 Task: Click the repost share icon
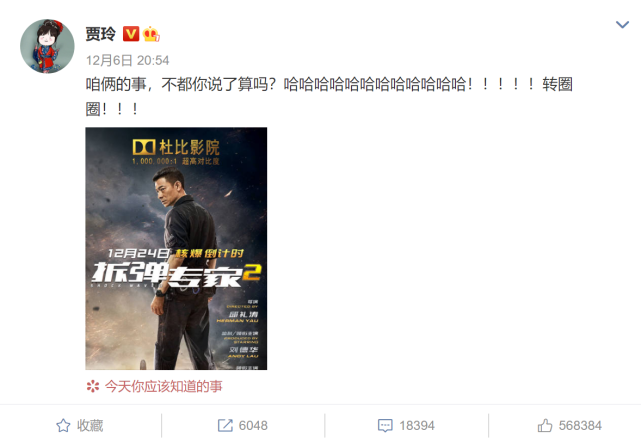pyautogui.click(x=225, y=425)
